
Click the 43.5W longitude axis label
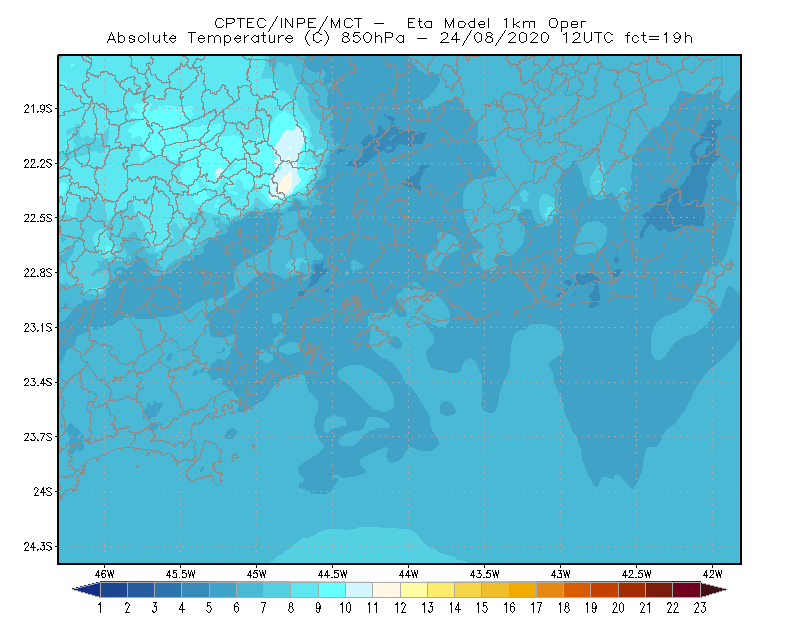(485, 574)
